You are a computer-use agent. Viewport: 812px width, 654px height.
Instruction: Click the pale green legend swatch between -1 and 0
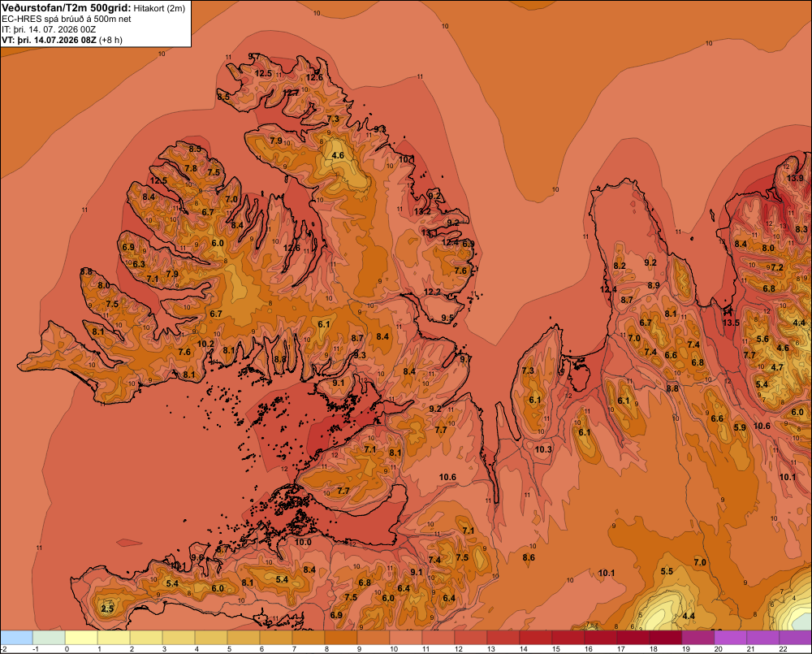coord(50,638)
